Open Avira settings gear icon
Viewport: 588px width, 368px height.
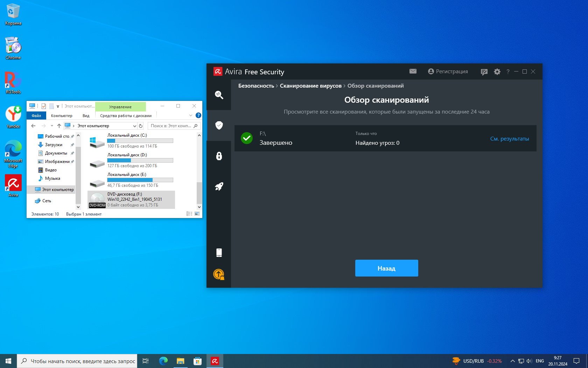(x=497, y=71)
